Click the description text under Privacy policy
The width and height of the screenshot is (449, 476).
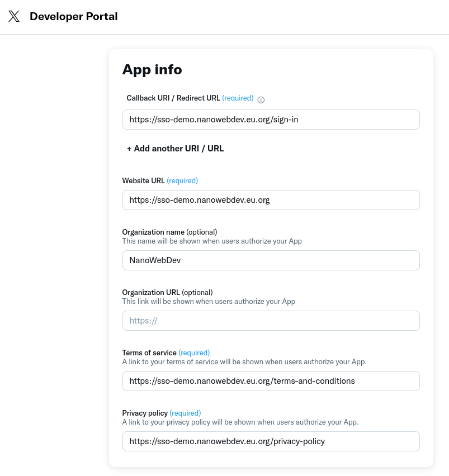[240, 422]
